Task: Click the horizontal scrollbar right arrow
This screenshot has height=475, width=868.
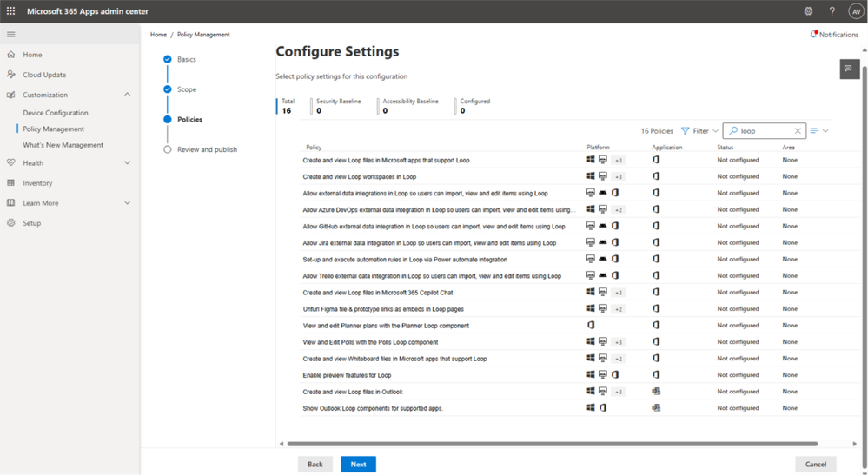Action: coord(855,444)
